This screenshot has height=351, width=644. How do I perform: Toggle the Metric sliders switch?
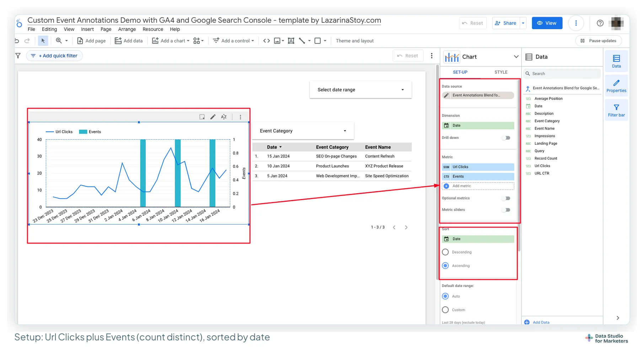pos(506,210)
